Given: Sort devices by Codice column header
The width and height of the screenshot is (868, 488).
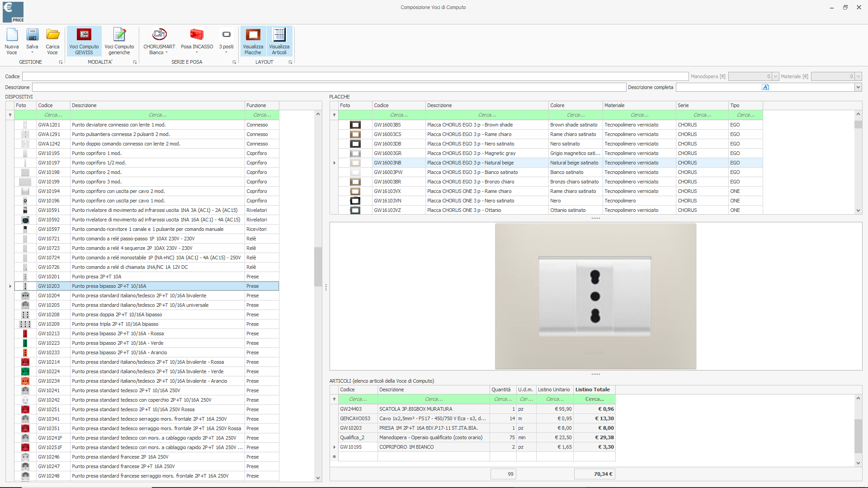Looking at the screenshot, I should click(x=53, y=105).
